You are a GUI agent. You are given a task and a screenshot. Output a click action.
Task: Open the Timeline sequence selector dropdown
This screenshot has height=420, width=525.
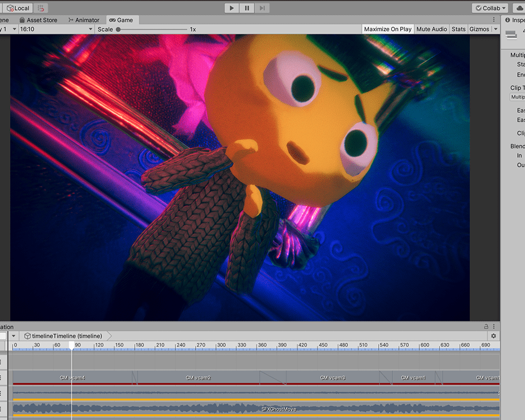click(13, 336)
